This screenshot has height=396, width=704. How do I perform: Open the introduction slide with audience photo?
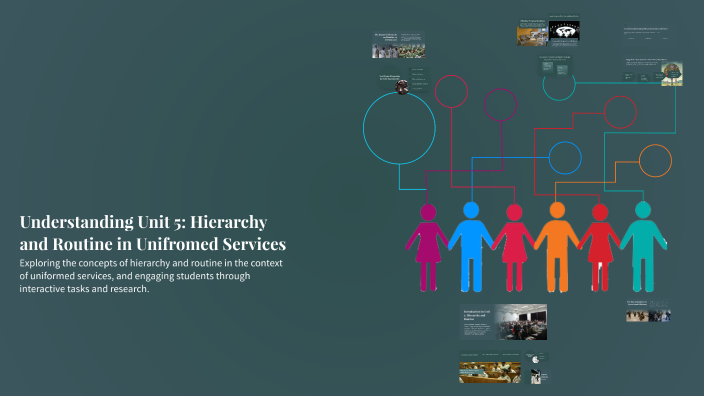click(x=503, y=322)
